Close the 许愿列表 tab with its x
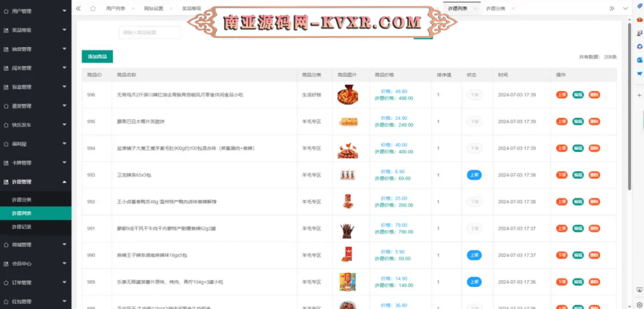Image resolution: width=644 pixels, height=309 pixels. pos(475,9)
